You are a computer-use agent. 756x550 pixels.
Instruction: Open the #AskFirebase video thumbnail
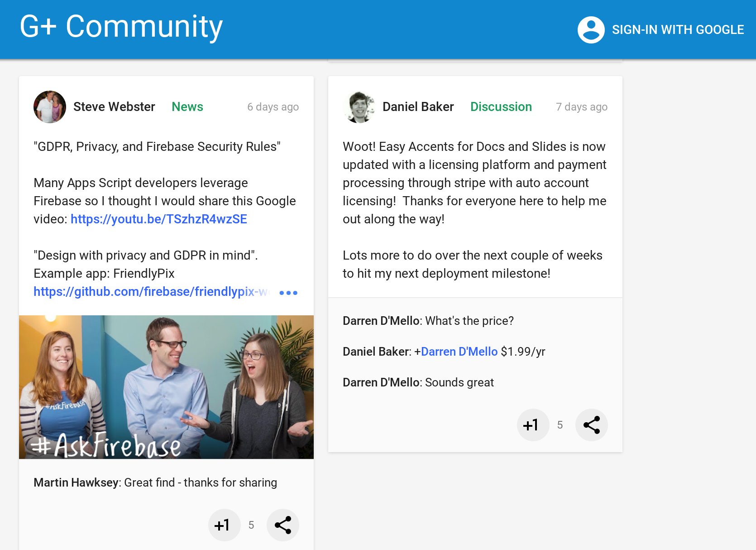[x=166, y=387]
